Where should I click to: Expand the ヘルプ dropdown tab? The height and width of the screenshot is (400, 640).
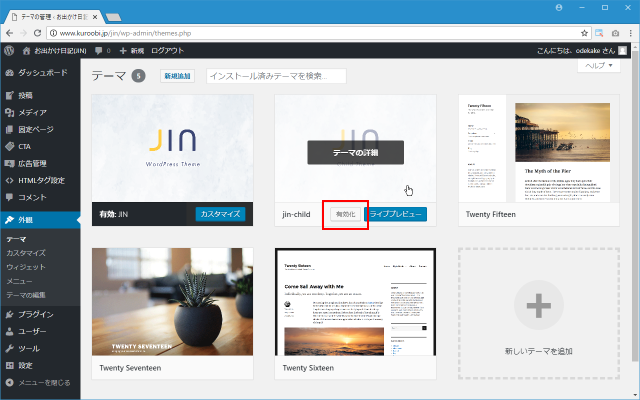coord(599,66)
